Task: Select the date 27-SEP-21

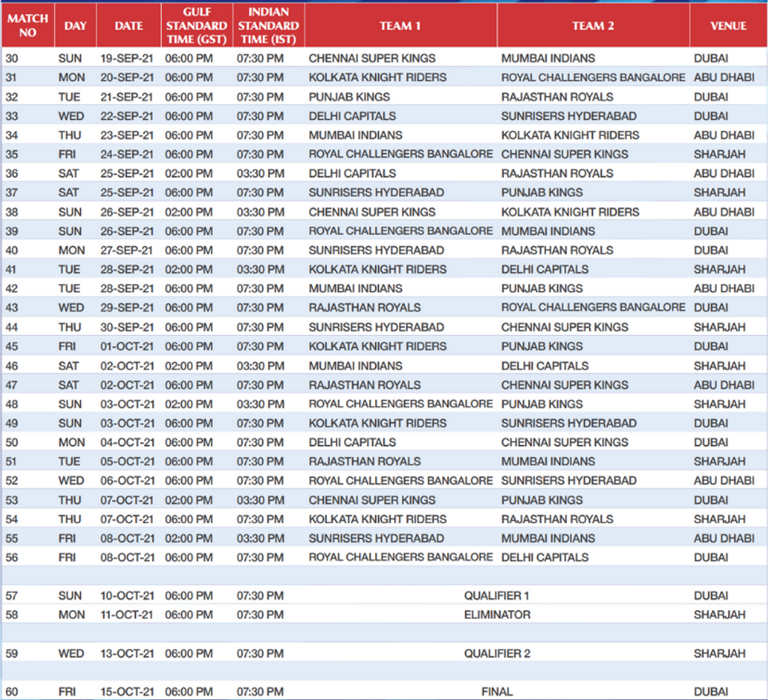Action: [x=127, y=250]
